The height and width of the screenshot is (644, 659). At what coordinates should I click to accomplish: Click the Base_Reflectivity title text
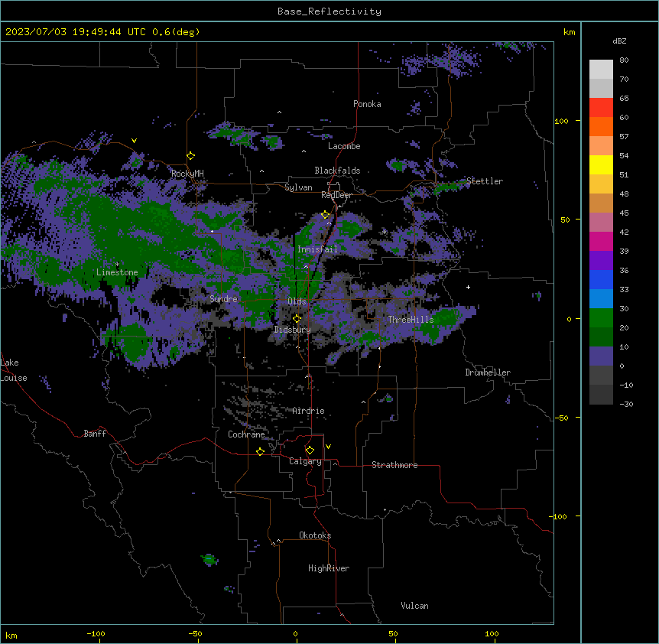(329, 11)
